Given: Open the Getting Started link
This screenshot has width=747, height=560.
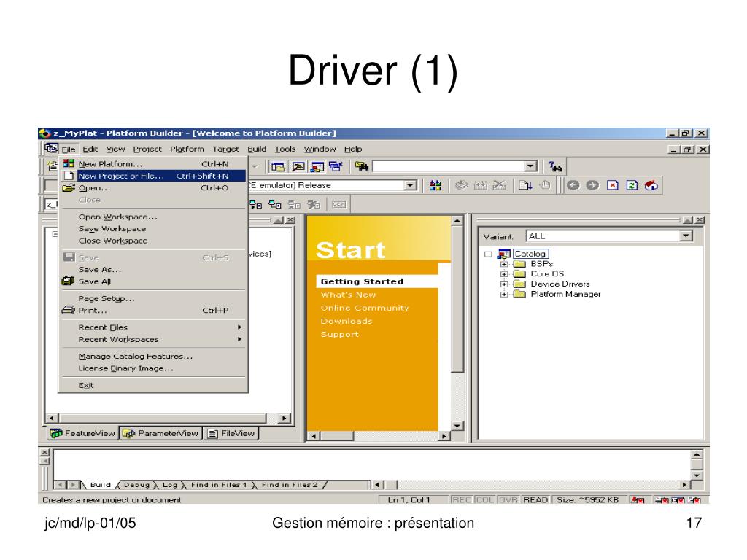Looking at the screenshot, I should 362,281.
